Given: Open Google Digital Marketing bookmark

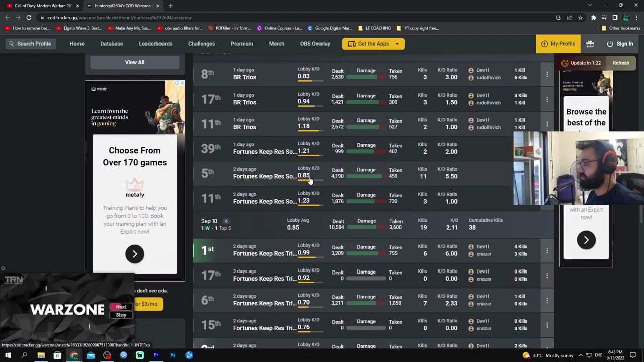Looking at the screenshot, I should click(330, 28).
